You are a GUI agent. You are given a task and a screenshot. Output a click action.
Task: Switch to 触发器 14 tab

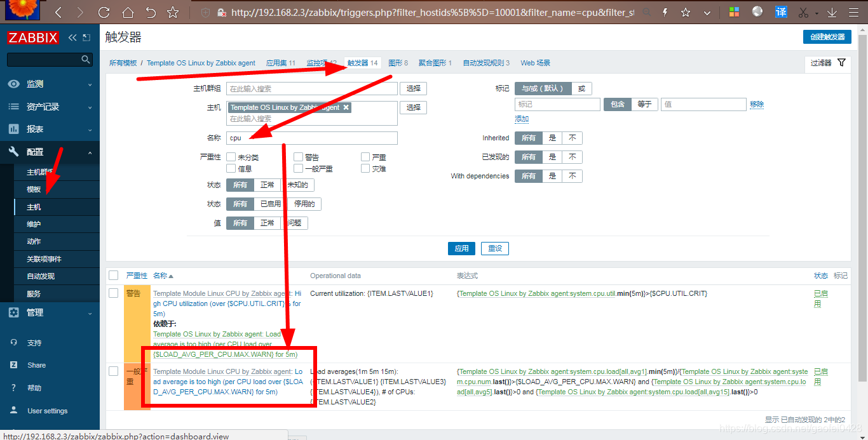click(363, 63)
